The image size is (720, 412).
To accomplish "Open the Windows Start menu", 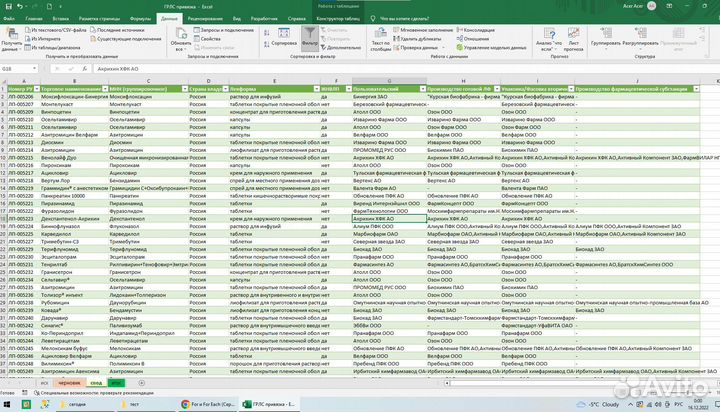I will [x=7, y=404].
